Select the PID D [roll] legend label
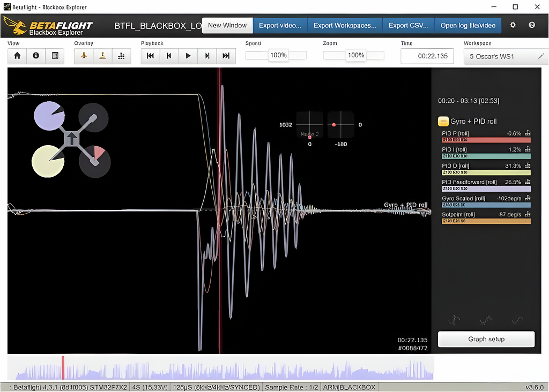The height and width of the screenshot is (392, 549). (456, 166)
